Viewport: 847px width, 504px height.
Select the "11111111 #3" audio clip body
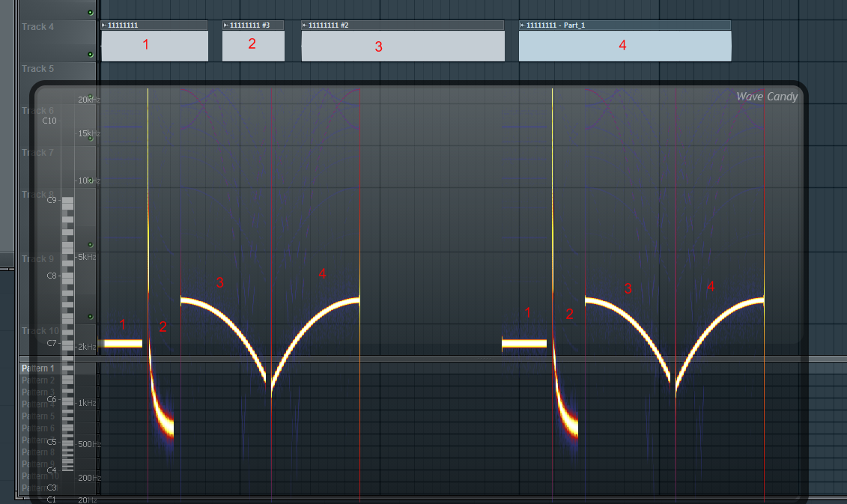[253, 46]
